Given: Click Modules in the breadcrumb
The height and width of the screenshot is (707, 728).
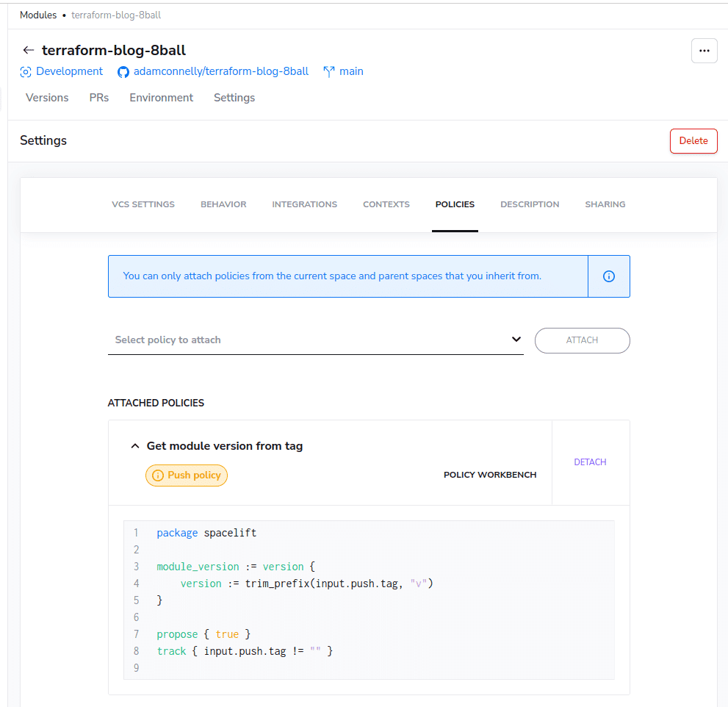Looking at the screenshot, I should (x=38, y=15).
